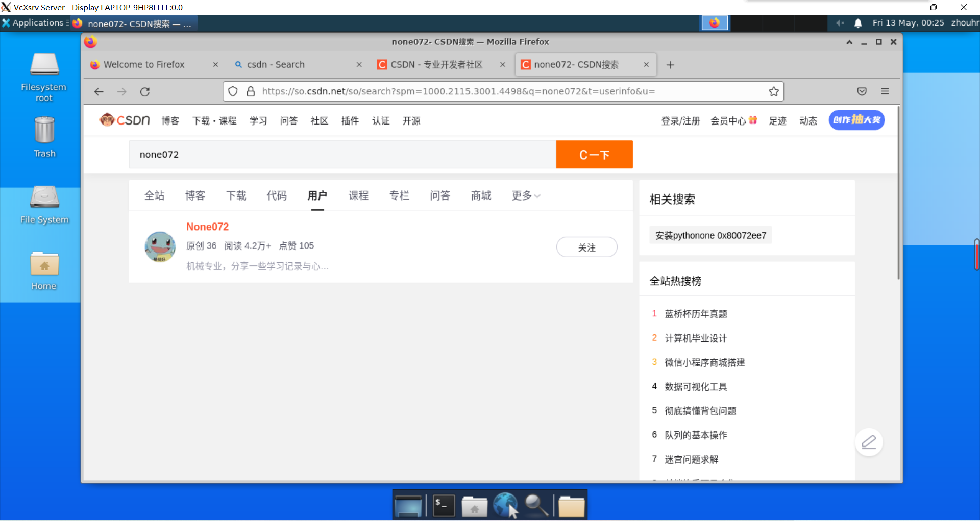Image resolution: width=980 pixels, height=521 pixels.
Task: Expand the 更多 dropdown
Action: coord(526,195)
